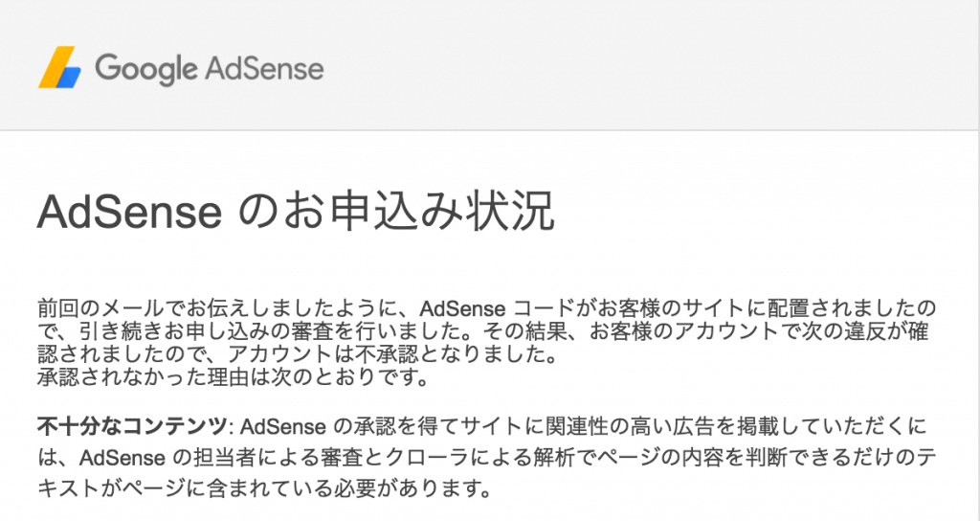
Task: Click the word AdSense before コードがお客様
Action: [462, 309]
